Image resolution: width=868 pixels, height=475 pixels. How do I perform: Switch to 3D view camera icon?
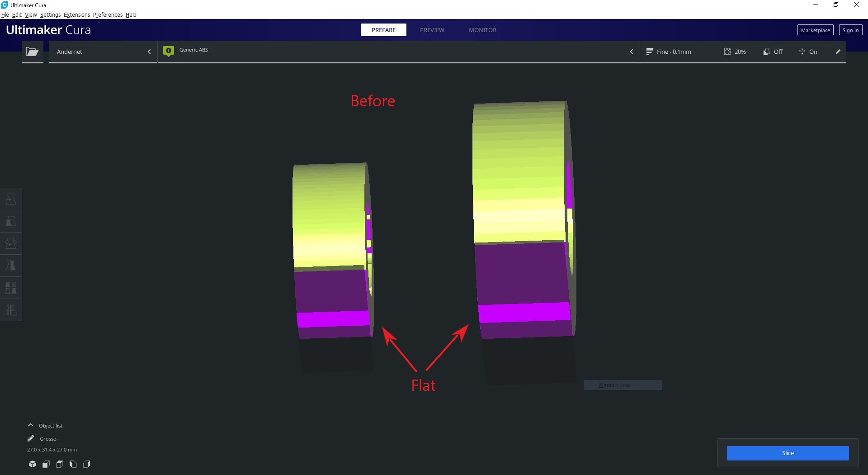33,464
